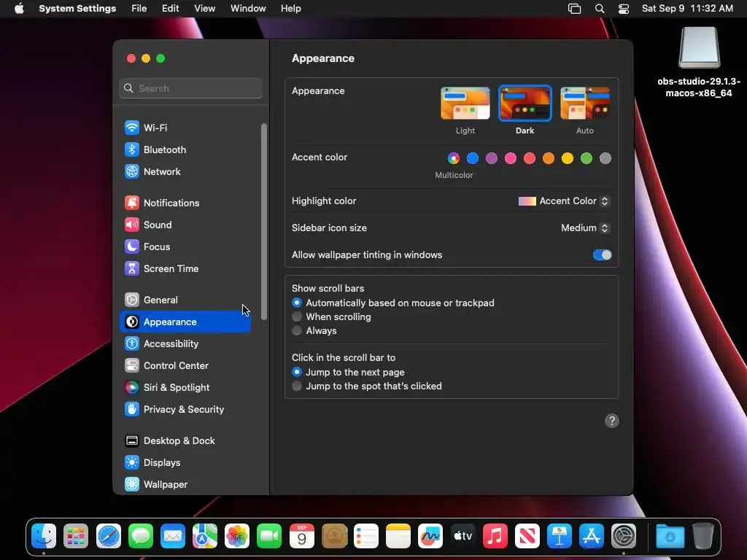Select the pink accent color
The width and height of the screenshot is (747, 560).
point(510,158)
